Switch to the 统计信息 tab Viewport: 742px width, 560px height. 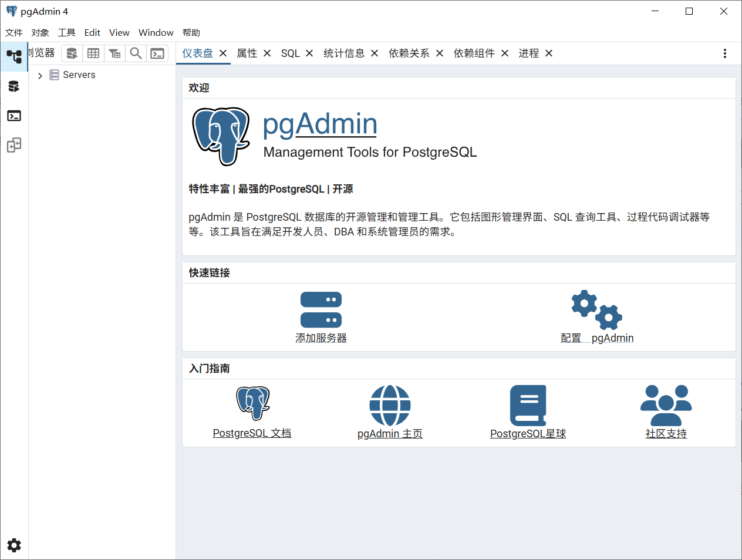pos(343,53)
